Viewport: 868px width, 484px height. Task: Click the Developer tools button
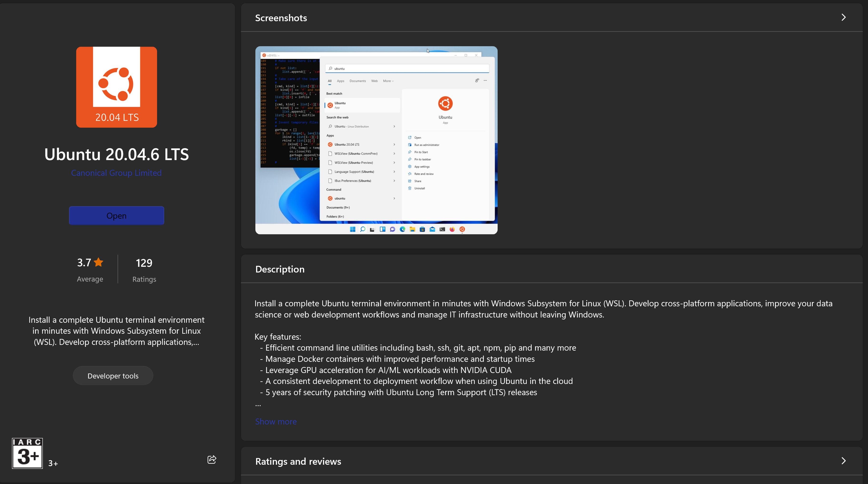point(113,375)
